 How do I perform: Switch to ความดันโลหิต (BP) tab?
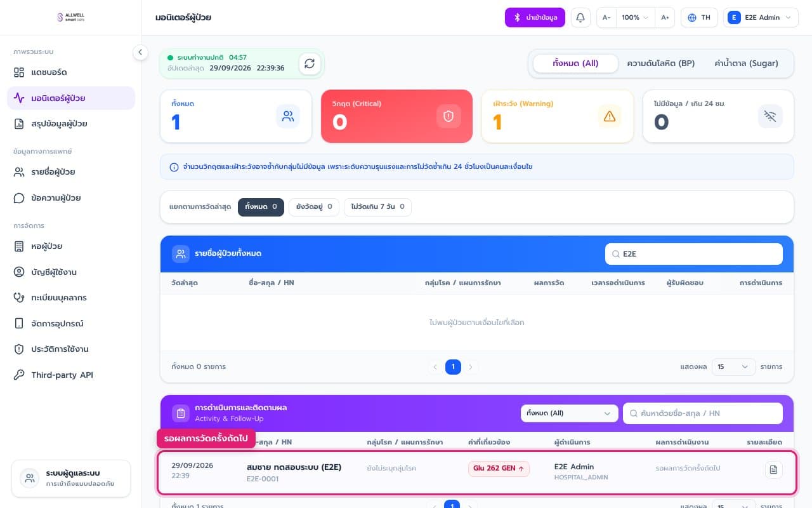(660, 63)
